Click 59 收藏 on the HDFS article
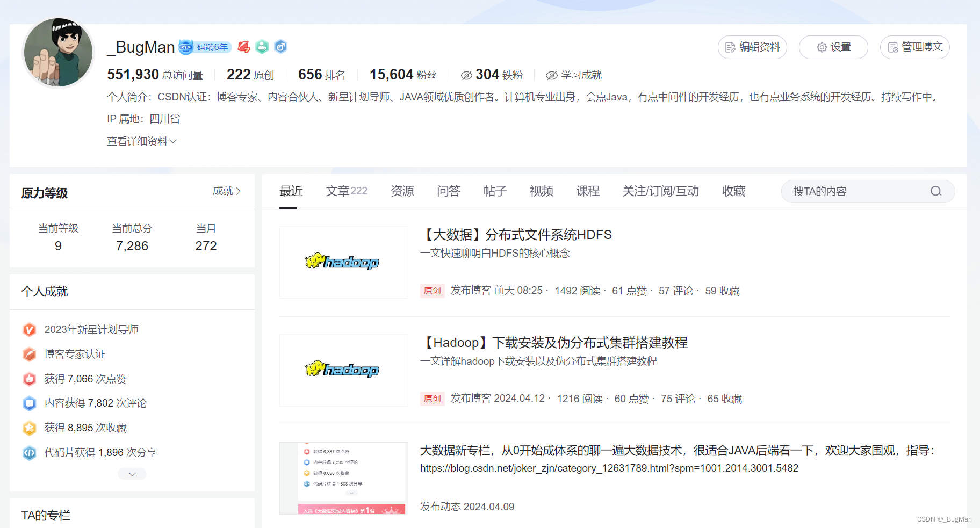This screenshot has height=528, width=980. coord(723,291)
